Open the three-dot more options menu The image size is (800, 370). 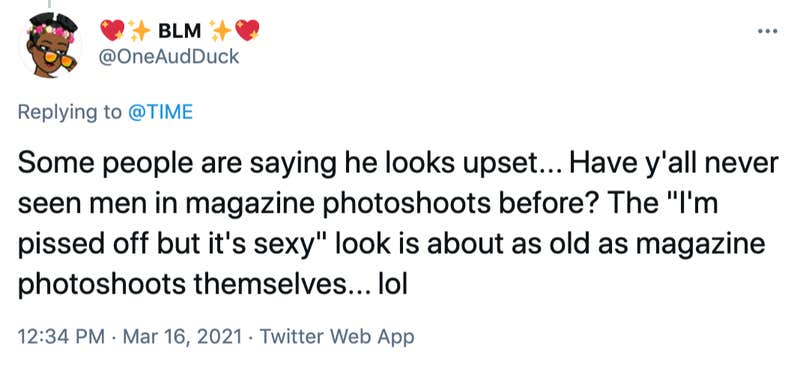767,32
